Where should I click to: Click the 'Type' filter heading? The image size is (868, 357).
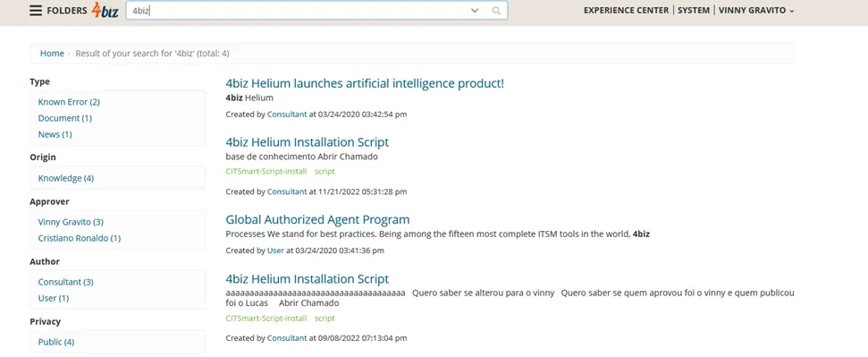(40, 81)
